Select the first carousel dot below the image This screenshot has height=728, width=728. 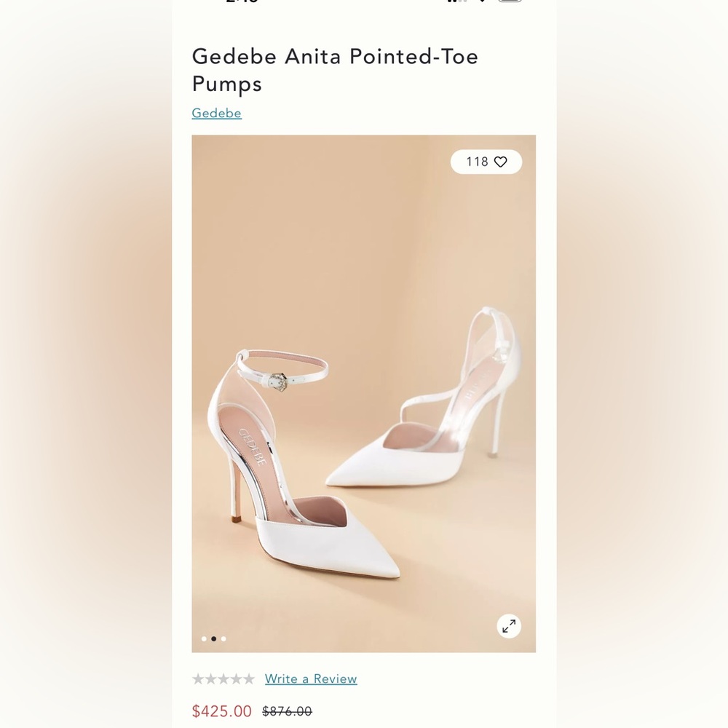pyautogui.click(x=204, y=638)
